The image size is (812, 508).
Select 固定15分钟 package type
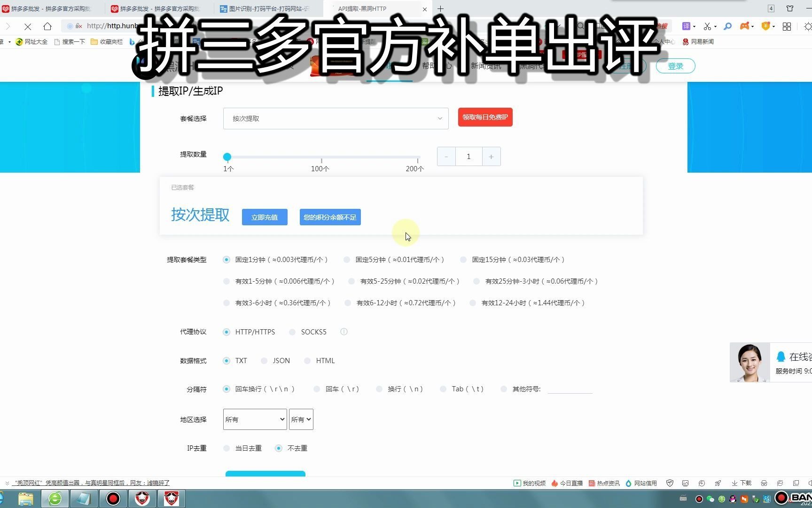coord(463,260)
